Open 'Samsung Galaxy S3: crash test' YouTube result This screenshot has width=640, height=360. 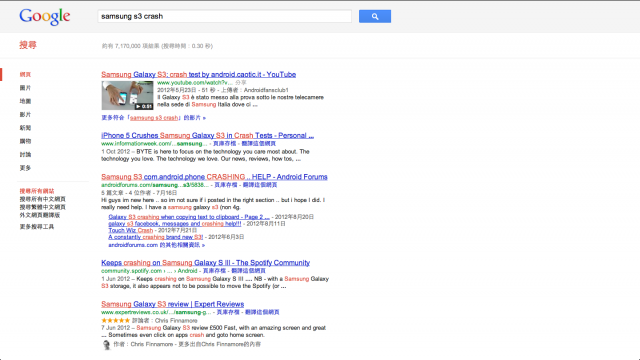tap(198, 74)
